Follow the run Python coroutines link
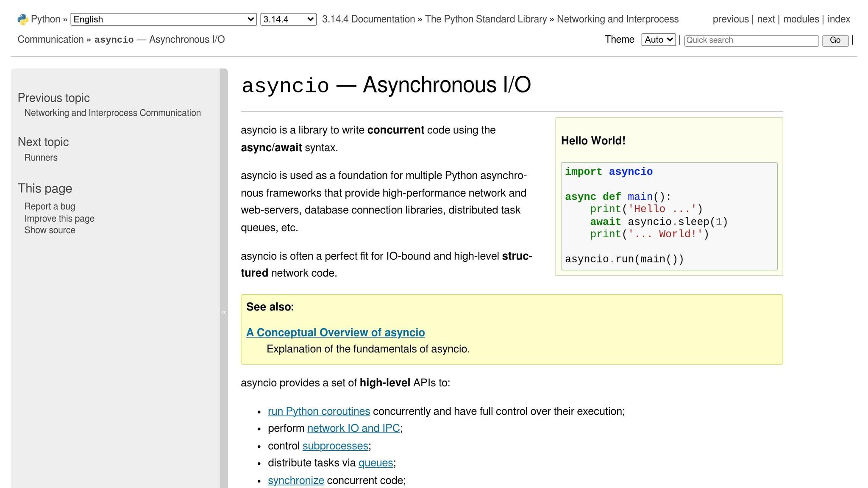 click(319, 411)
